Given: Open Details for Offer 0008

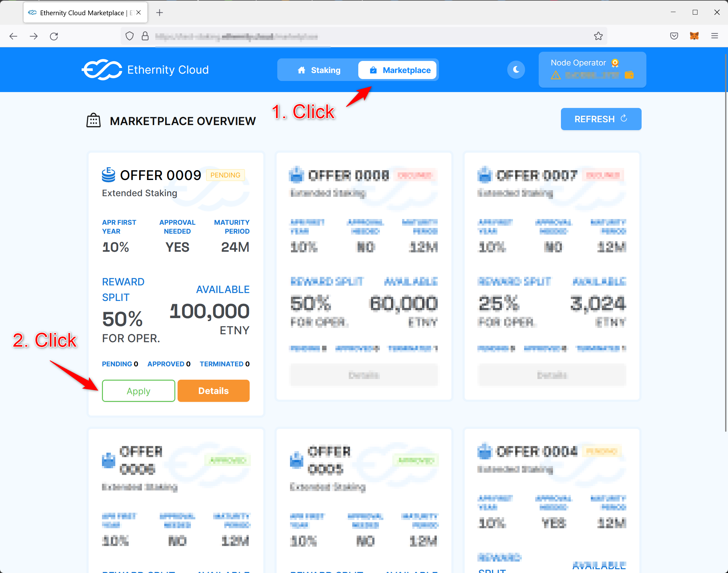Looking at the screenshot, I should click(364, 375).
